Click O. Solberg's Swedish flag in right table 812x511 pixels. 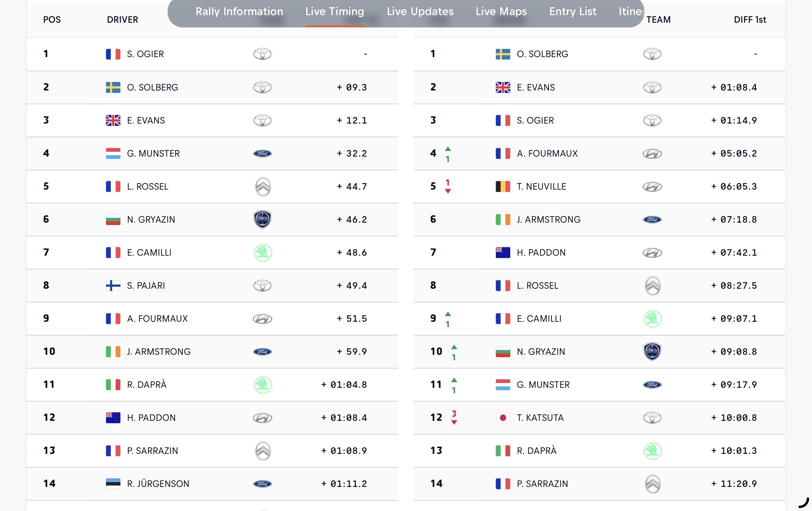pyautogui.click(x=503, y=54)
